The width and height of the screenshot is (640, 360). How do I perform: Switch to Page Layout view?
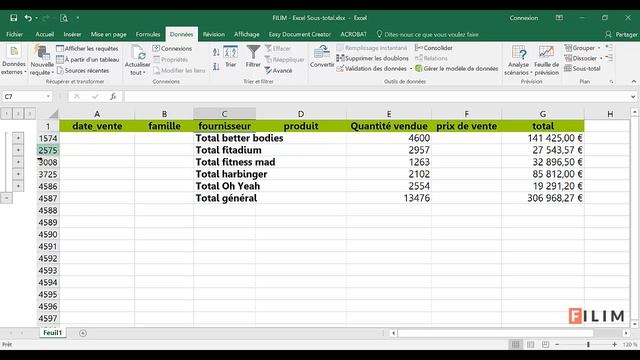coord(531,344)
